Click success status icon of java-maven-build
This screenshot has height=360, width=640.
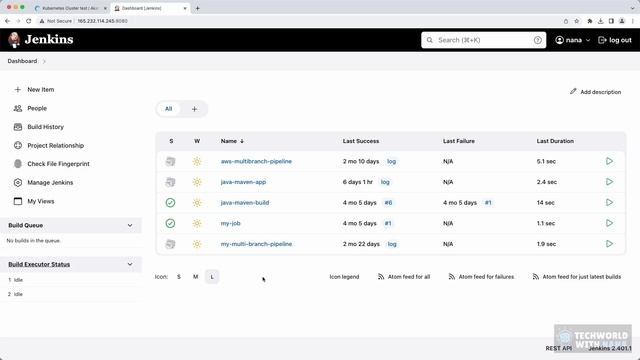tap(170, 202)
